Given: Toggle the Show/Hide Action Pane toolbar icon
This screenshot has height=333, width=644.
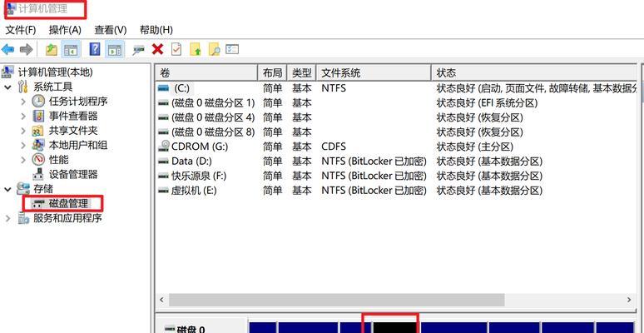Looking at the screenshot, I should [x=115, y=50].
